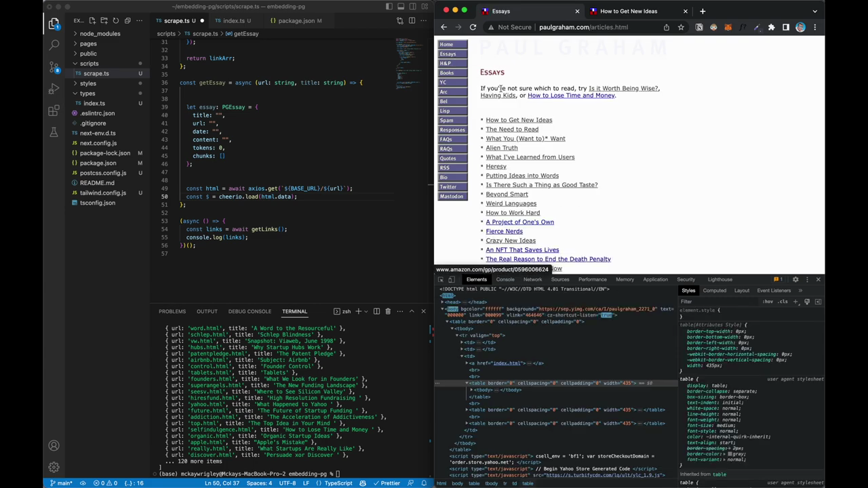Kill terminal with trash icon
Screen dimensions: 868x488
coord(388,311)
